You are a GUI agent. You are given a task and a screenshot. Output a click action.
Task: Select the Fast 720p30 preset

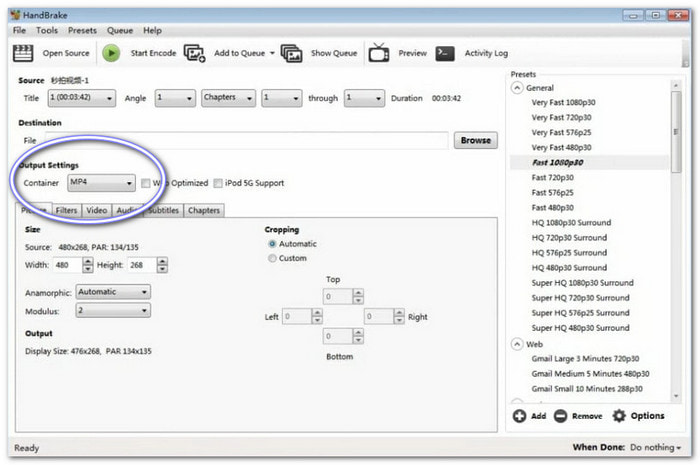click(553, 178)
